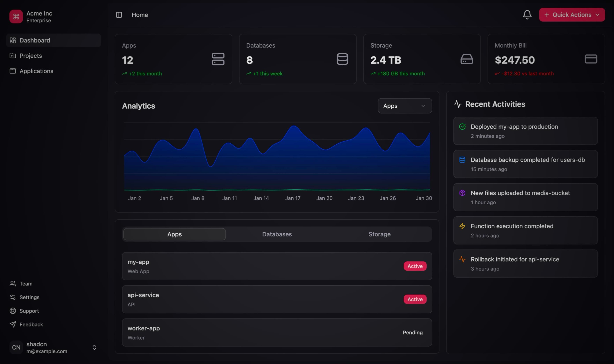Click the server icon on the Apps card
This screenshot has height=364, width=614.
218,59
